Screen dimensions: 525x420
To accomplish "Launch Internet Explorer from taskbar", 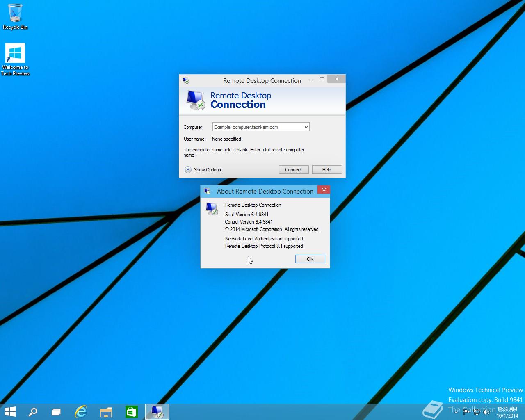I will pos(81,412).
